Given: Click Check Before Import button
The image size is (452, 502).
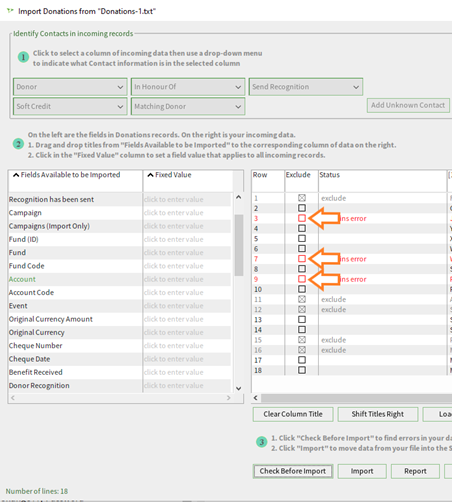Looking at the screenshot, I should [293, 471].
